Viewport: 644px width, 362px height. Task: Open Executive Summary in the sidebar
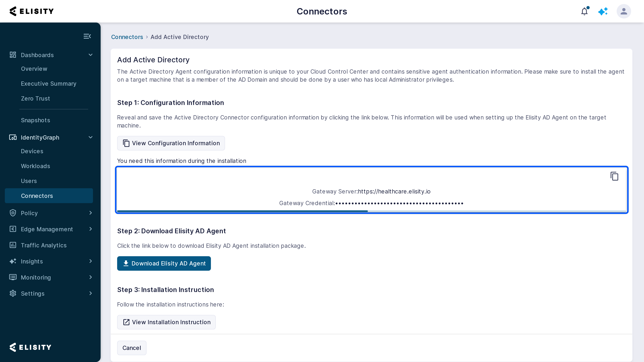pyautogui.click(x=49, y=84)
